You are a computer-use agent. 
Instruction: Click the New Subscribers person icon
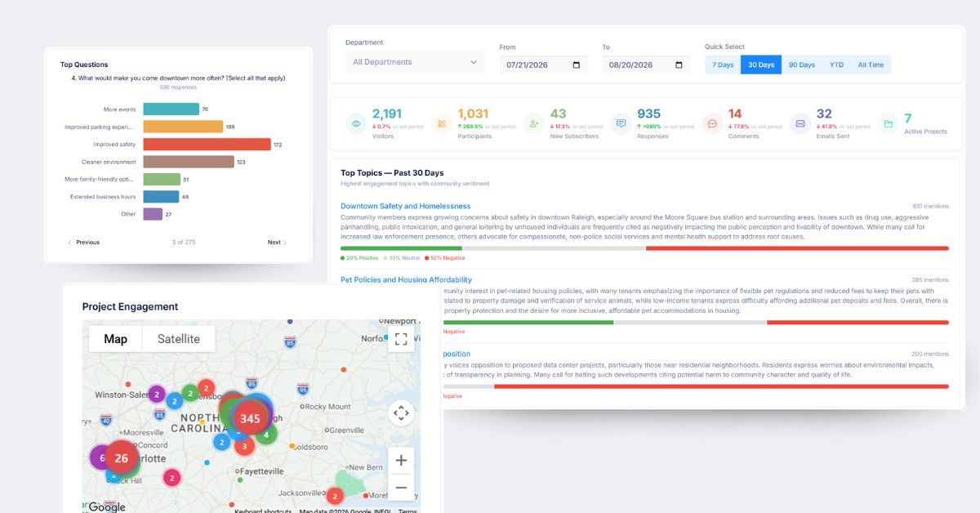coord(534,124)
